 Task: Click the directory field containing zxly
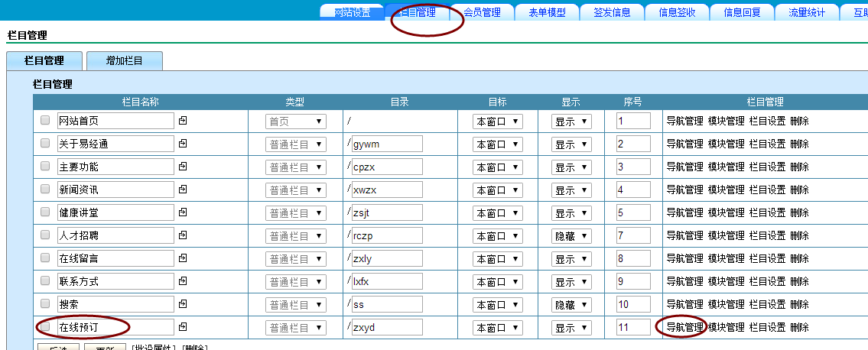click(387, 259)
